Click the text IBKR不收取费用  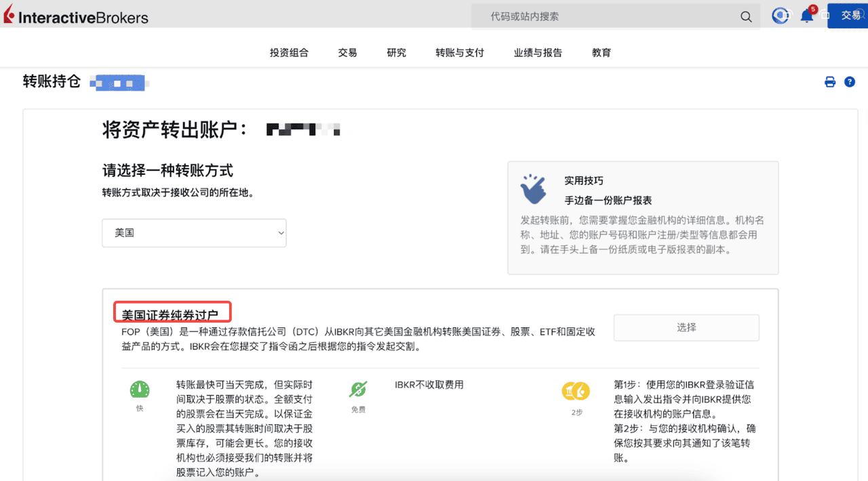pyautogui.click(x=429, y=384)
